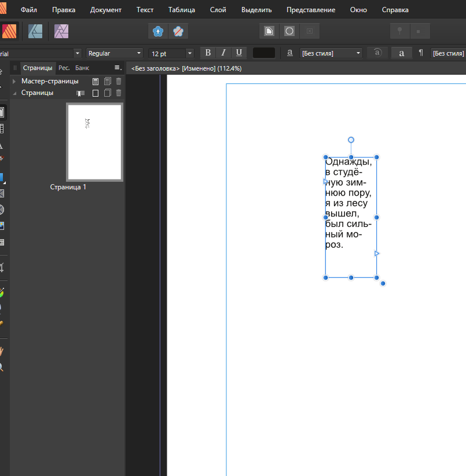
Task: Switch to the Affinity Designer persona icon
Action: 35,31
